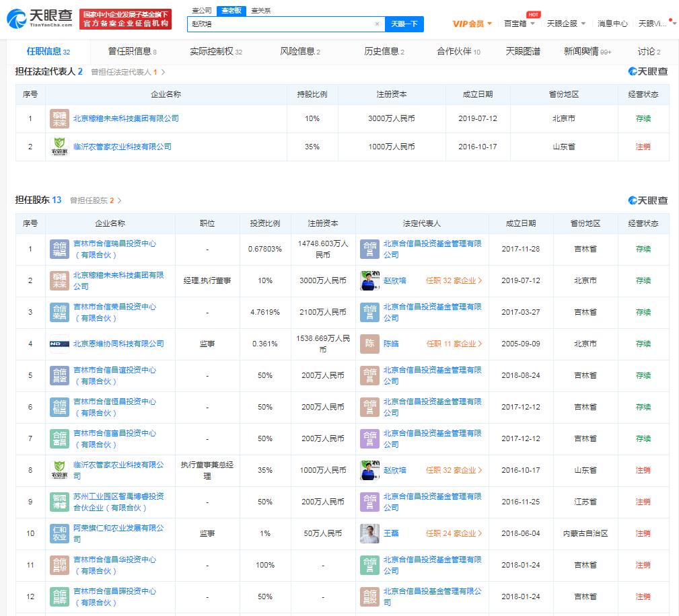The image size is (679, 616).
Task: Expand 曾担任股东 2 chevron link
Action: coord(96,201)
